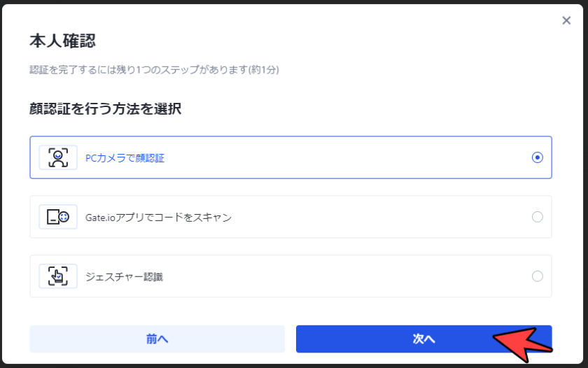Click the gesture recognition option card
The height and width of the screenshot is (368, 588).
pos(290,276)
